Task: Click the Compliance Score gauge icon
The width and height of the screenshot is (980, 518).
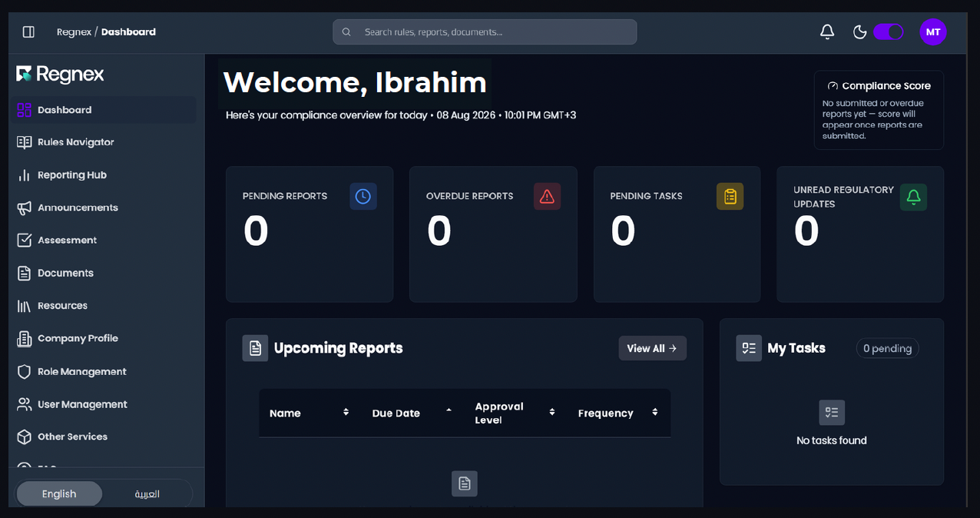Action: [833, 86]
